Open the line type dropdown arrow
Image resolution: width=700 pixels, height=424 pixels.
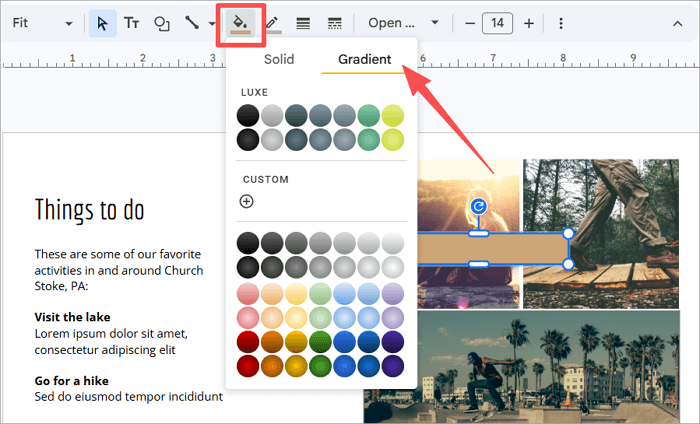click(x=211, y=22)
